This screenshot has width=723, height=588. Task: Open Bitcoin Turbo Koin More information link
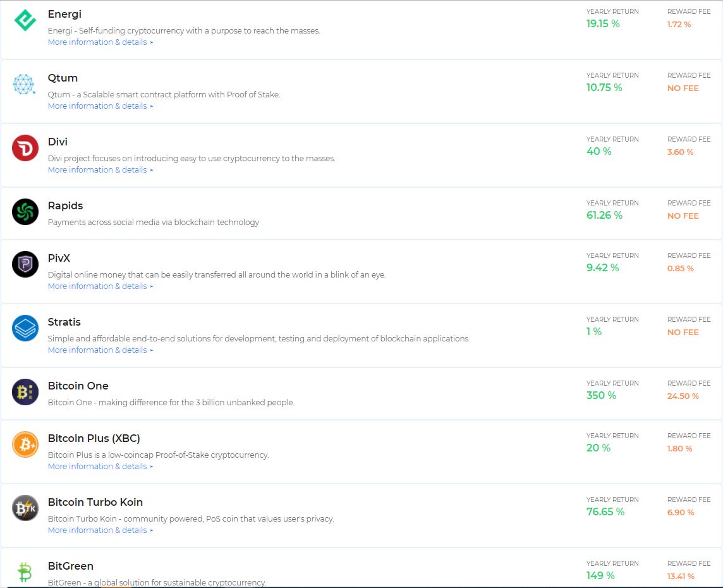(x=100, y=530)
